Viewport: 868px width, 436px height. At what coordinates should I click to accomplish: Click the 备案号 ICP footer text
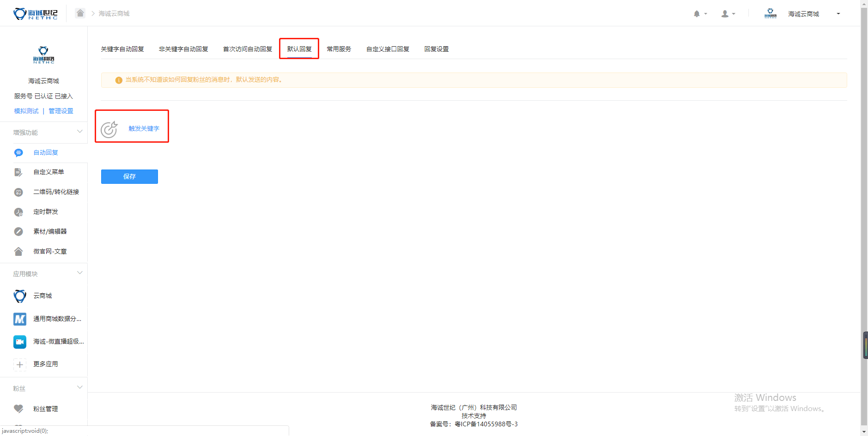474,424
